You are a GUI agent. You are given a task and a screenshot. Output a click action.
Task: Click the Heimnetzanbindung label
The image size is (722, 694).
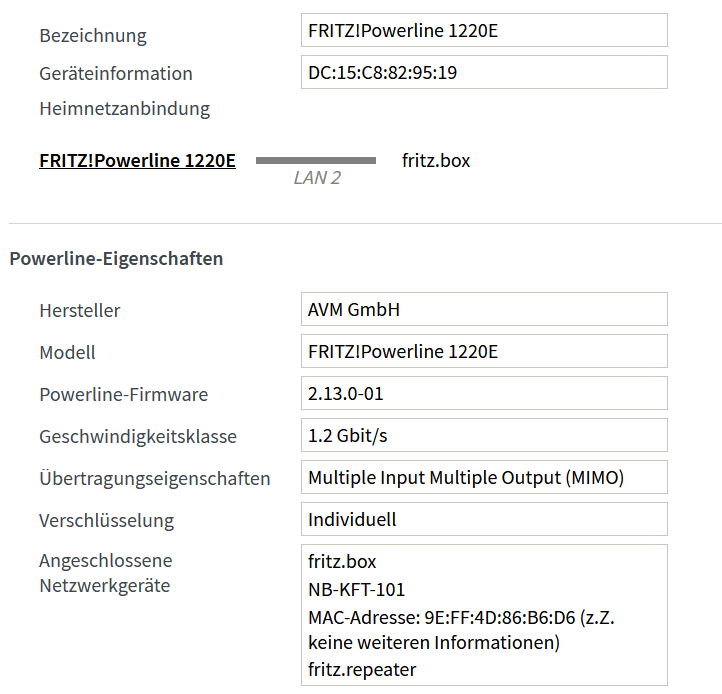[x=124, y=108]
